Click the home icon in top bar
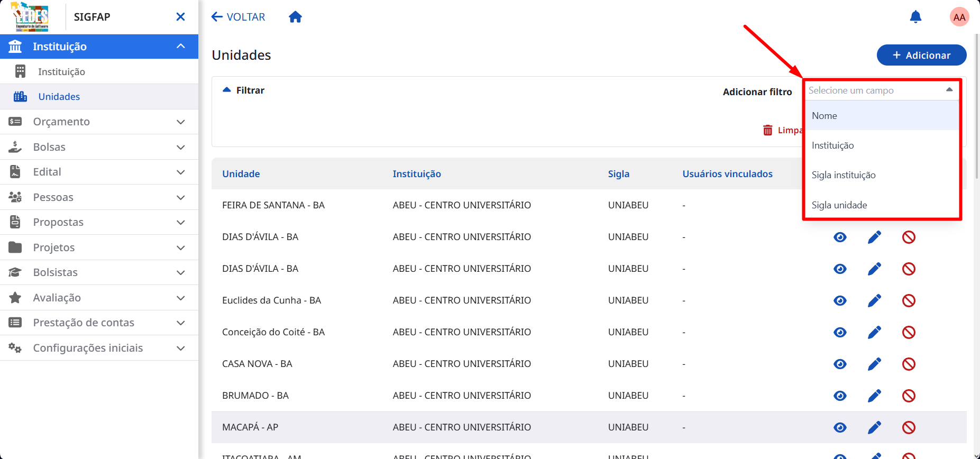 coord(295,17)
